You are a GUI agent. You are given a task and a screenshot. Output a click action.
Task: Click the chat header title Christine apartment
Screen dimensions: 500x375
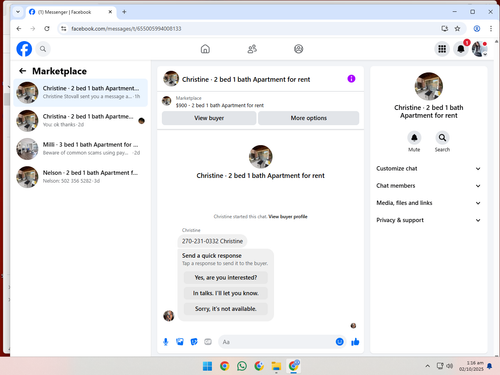coord(246,79)
